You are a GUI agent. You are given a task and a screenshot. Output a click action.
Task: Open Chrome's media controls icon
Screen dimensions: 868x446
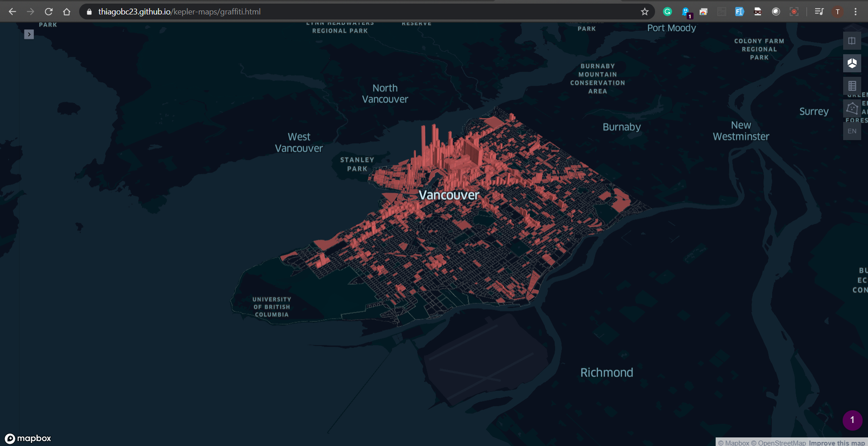click(819, 12)
